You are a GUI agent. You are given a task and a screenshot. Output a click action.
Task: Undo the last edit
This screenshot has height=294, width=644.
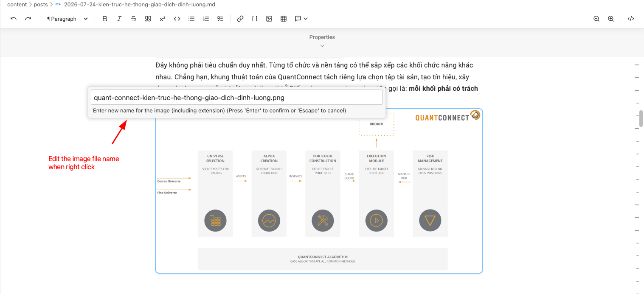click(x=14, y=19)
